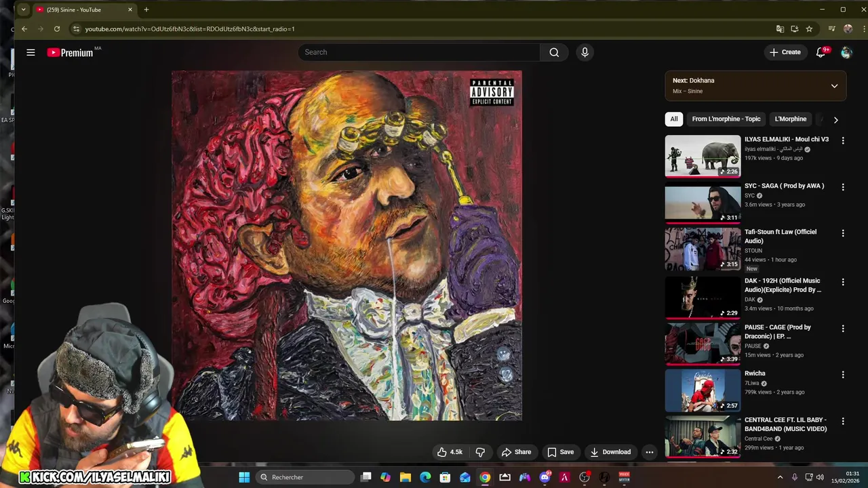
Task: Click the Sinine album art video player
Action: pyautogui.click(x=347, y=245)
